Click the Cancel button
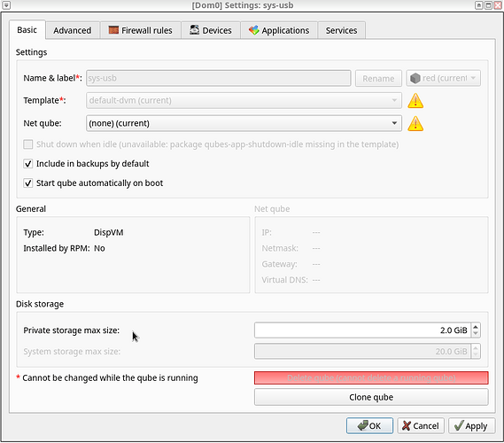The height and width of the screenshot is (443, 504). [x=421, y=426]
